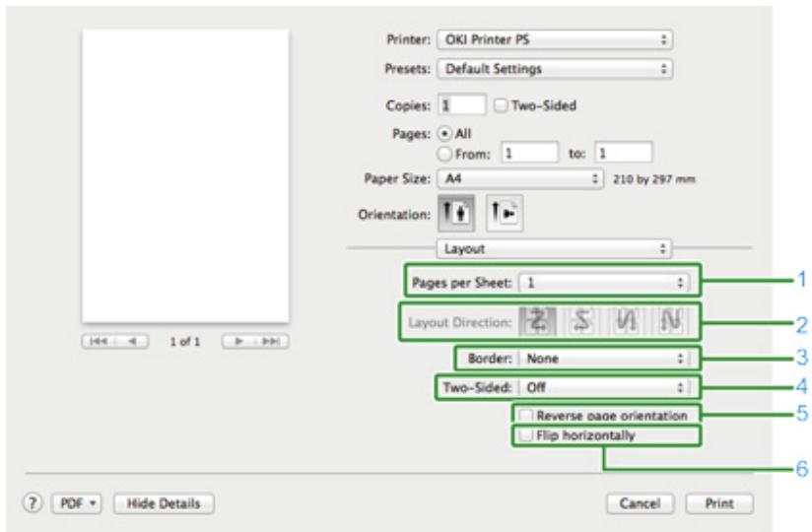Click the Hide Details button

pos(165,504)
